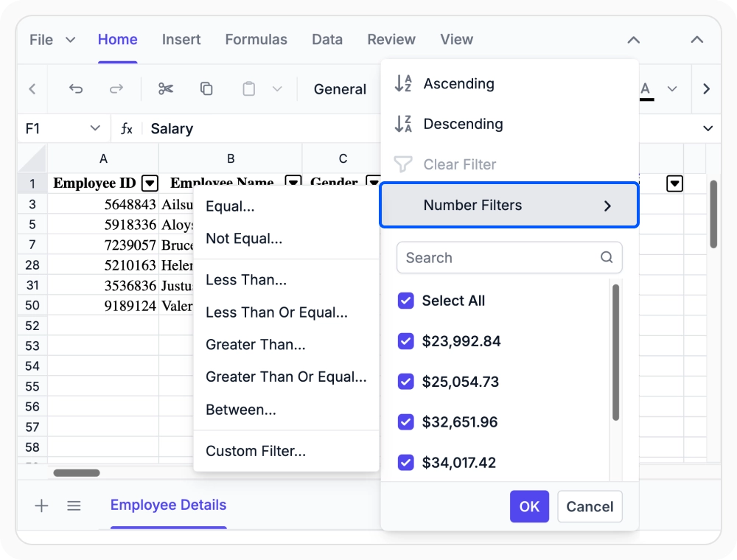The height and width of the screenshot is (560, 737).
Task: Click the Cut scissors icon
Action: (165, 89)
